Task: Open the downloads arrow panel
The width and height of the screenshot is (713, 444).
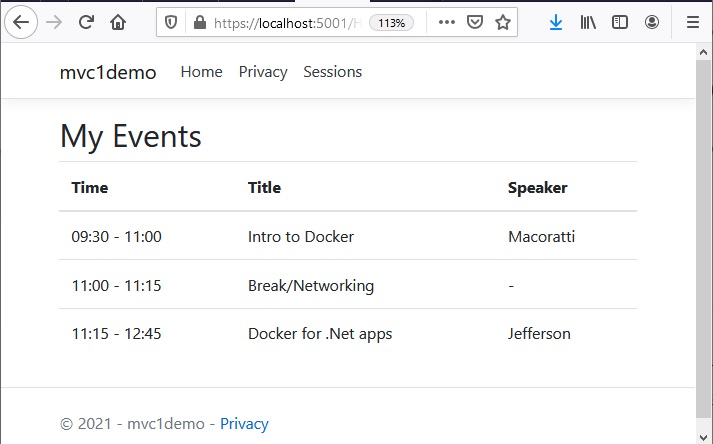Action: coord(556,22)
